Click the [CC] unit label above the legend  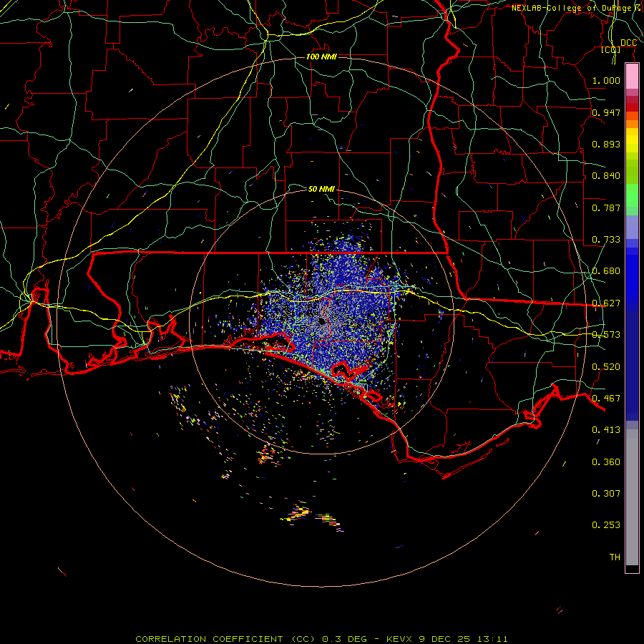coord(611,49)
